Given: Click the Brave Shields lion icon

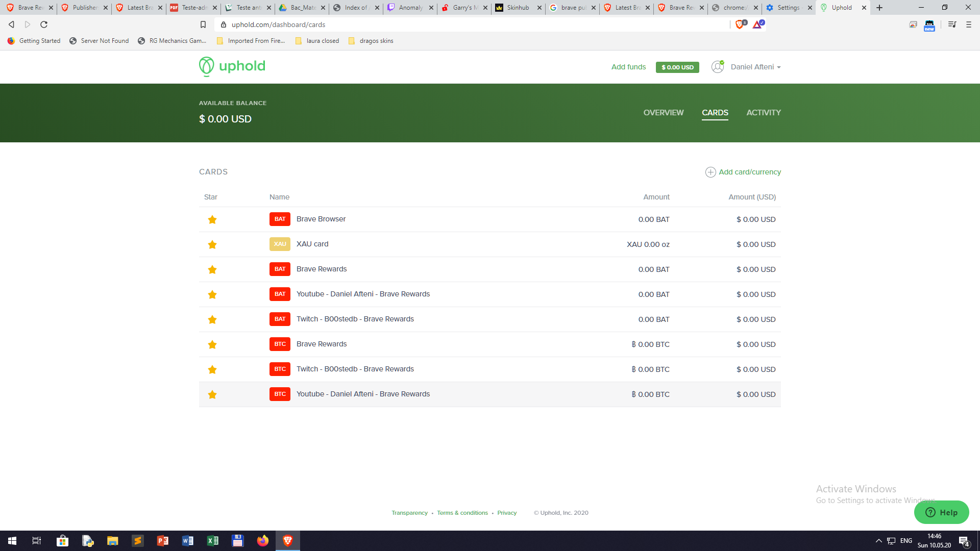Looking at the screenshot, I should pos(739,24).
